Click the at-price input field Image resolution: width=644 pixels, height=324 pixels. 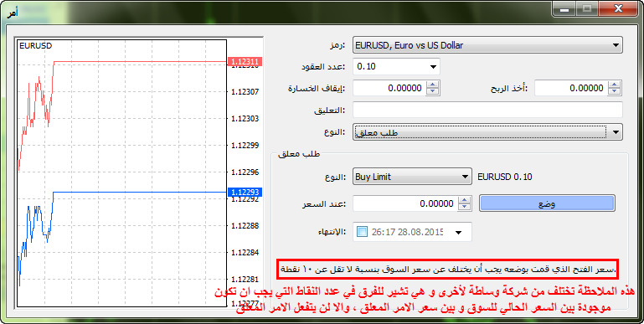406,203
